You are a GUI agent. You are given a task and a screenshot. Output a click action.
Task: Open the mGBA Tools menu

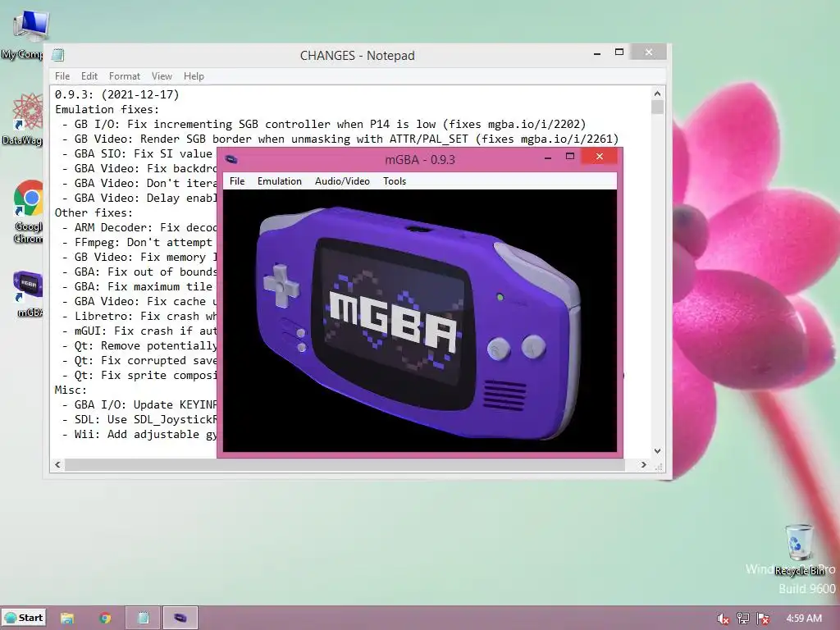pyautogui.click(x=395, y=181)
